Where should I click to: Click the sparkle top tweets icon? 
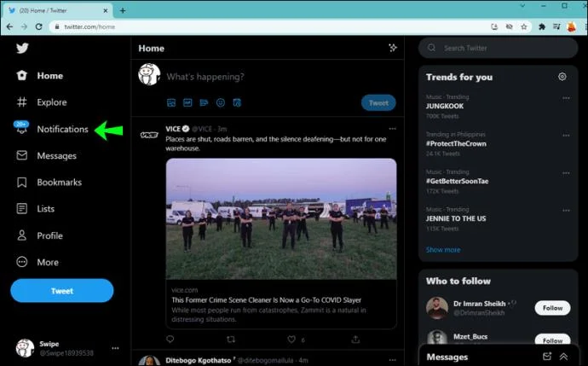click(x=393, y=48)
